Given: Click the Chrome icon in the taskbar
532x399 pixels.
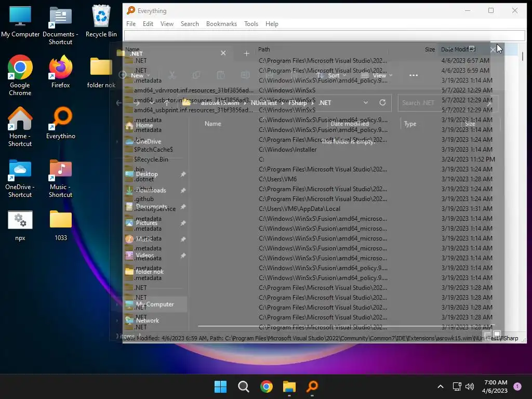Looking at the screenshot, I should click(267, 387).
